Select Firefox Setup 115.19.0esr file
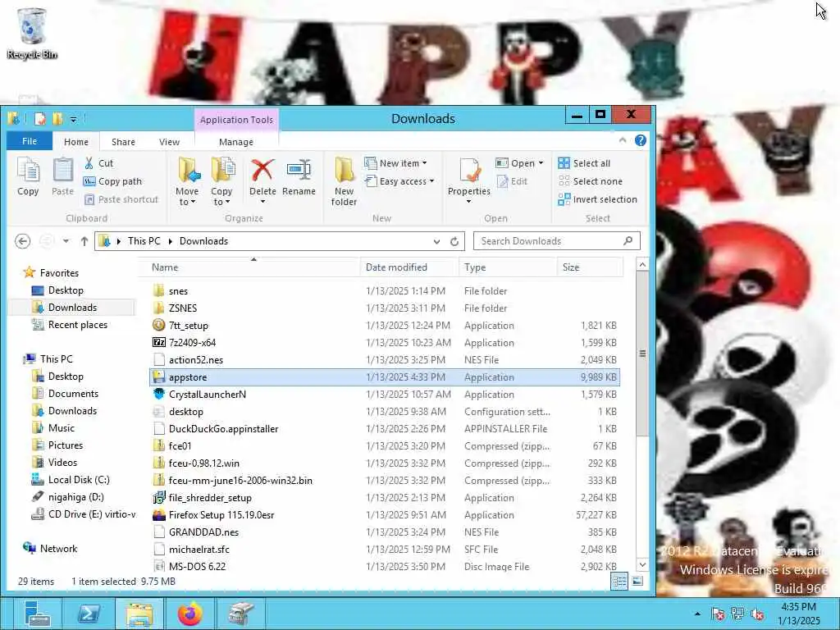Viewport: 840px width, 630px height. (384, 515)
